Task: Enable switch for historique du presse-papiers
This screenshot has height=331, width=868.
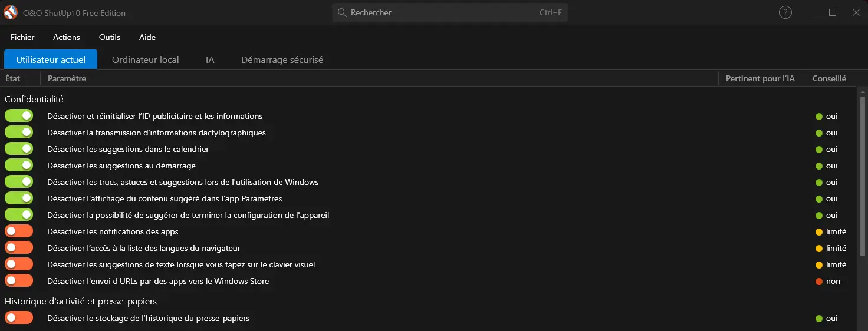Action: coord(19,318)
